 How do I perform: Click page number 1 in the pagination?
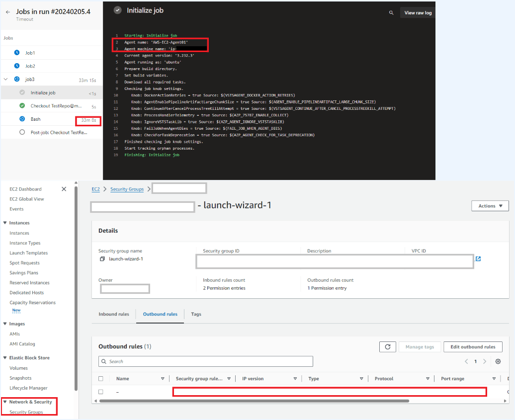coord(475,361)
